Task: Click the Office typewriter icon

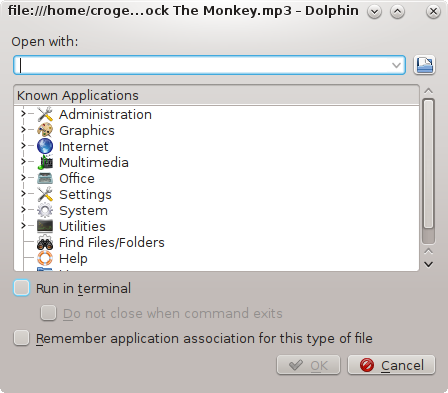Action: coord(45,178)
